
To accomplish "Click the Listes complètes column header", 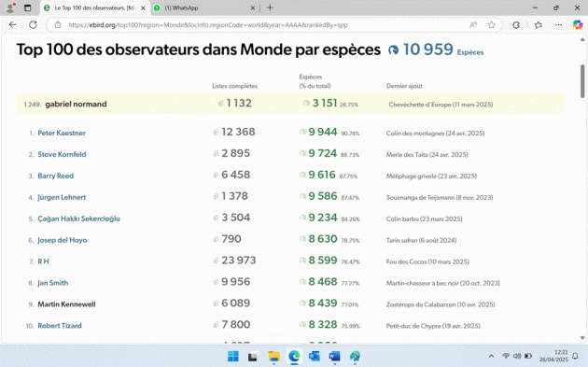I will [235, 86].
